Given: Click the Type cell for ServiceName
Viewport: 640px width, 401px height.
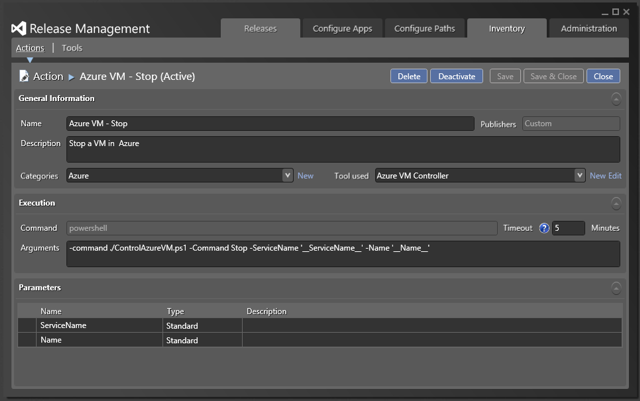Looking at the screenshot, I should click(x=202, y=325).
